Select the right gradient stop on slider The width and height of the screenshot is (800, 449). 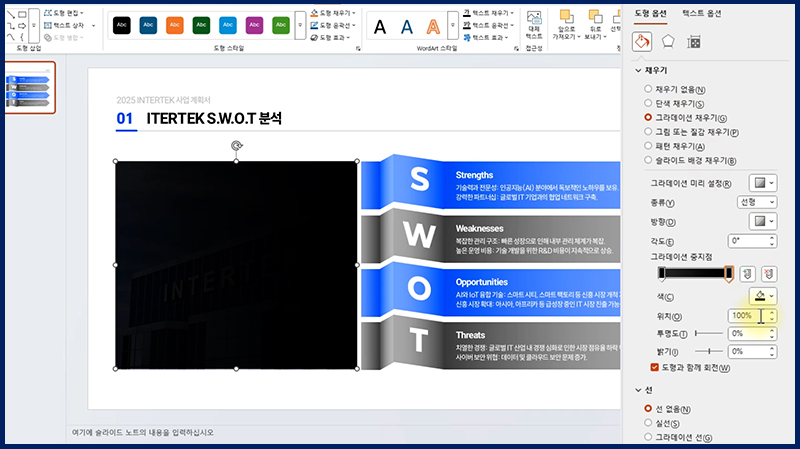point(729,274)
